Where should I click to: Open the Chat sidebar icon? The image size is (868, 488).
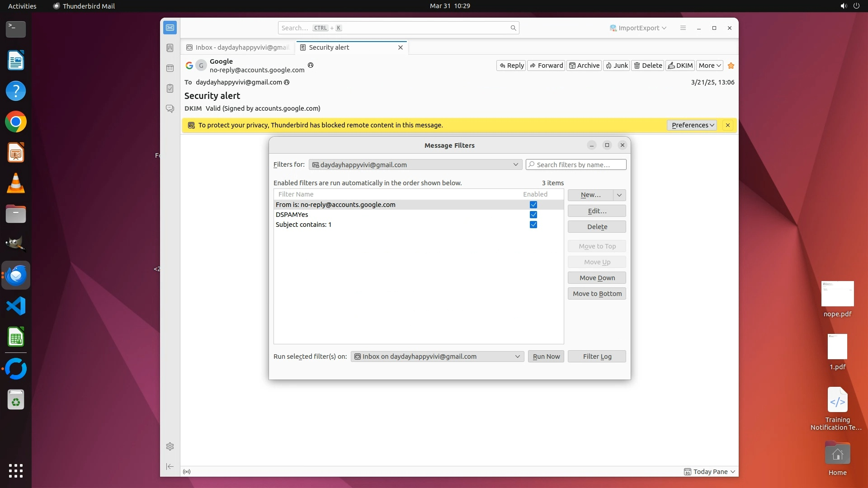(x=170, y=109)
